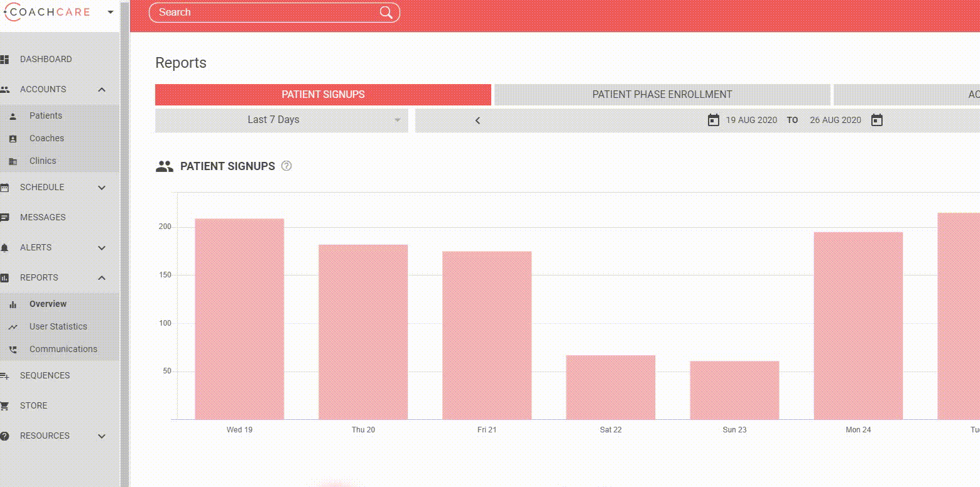980x487 pixels.
Task: Collapse the Reports menu section
Action: [x=102, y=278]
